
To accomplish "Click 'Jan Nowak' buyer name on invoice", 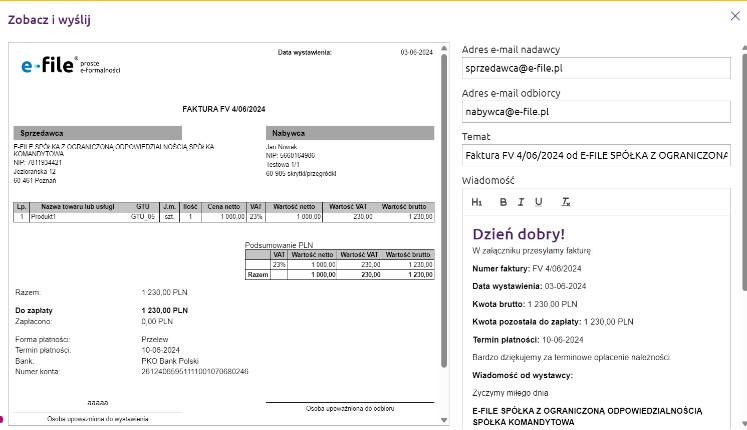I will pyautogui.click(x=281, y=147).
